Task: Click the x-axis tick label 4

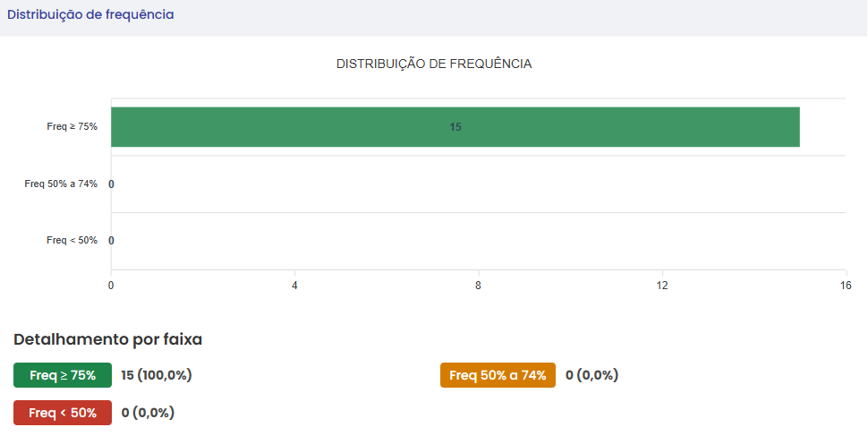Action: coord(294,286)
